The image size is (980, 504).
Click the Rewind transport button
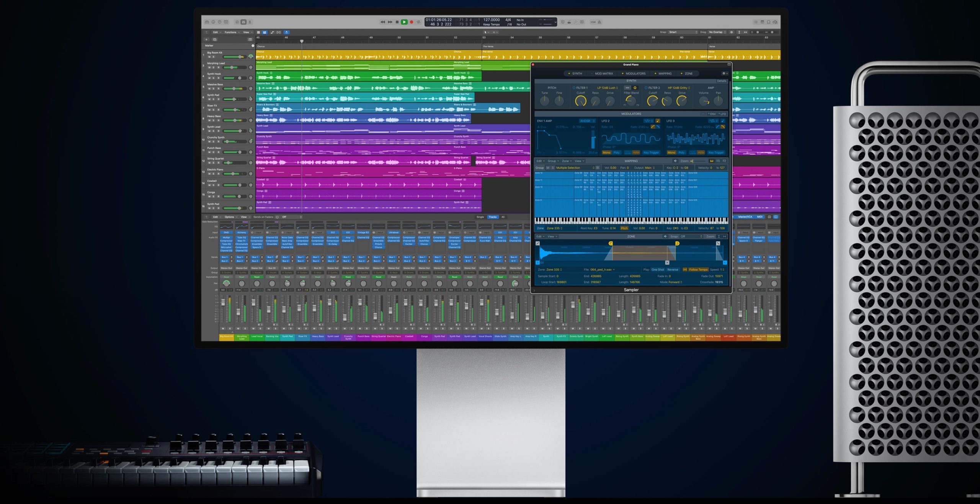coord(382,22)
